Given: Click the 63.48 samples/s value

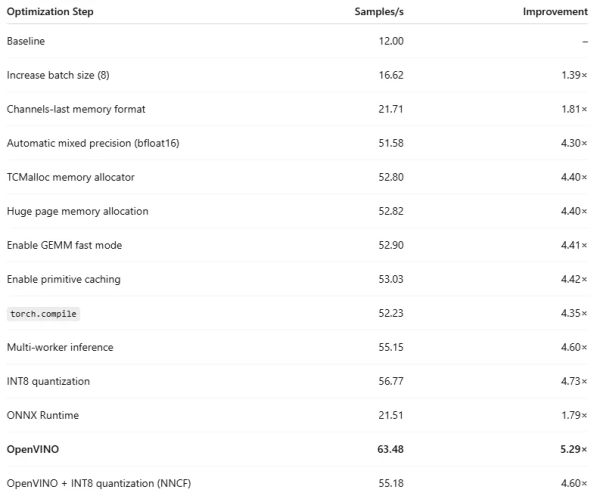Looking at the screenshot, I should (x=391, y=449).
